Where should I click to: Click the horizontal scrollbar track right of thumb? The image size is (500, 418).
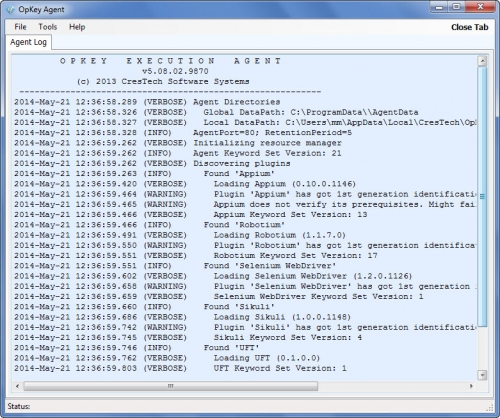[392, 386]
